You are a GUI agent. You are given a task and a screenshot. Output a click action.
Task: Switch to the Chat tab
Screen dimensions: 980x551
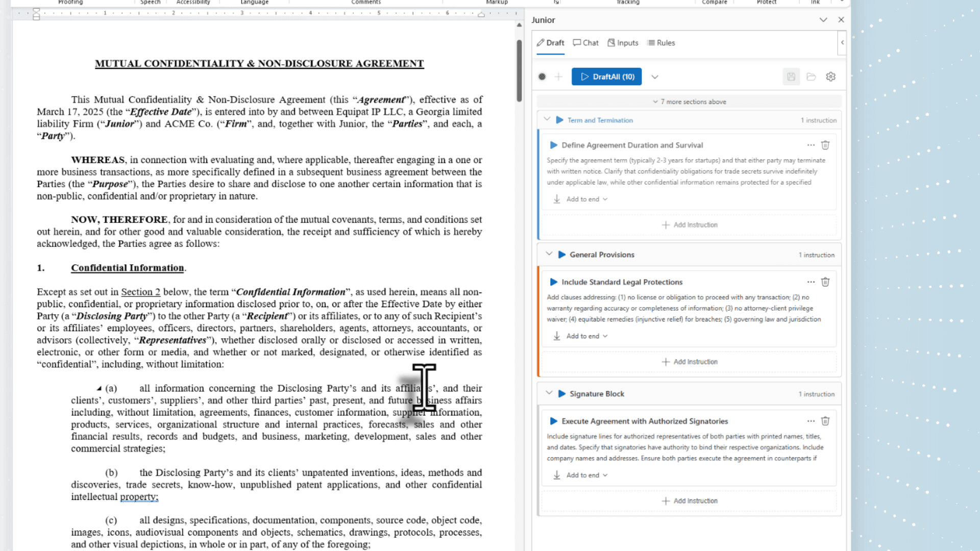click(x=585, y=43)
